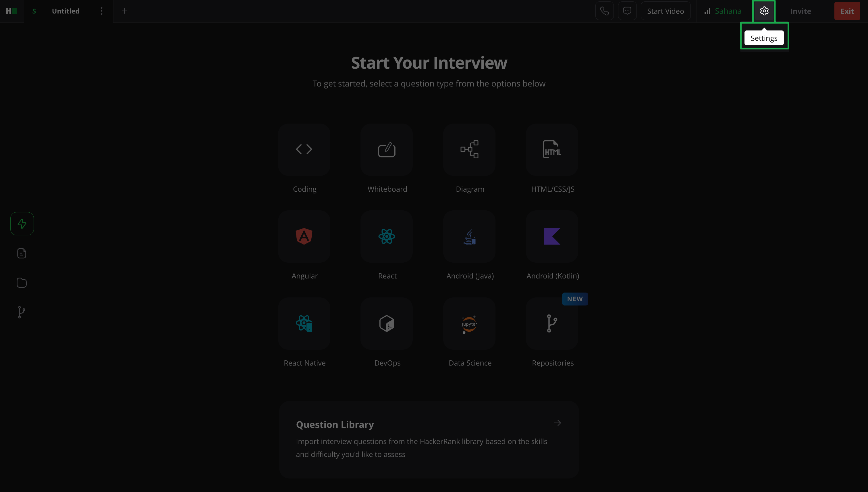Click the Start Video button

665,11
